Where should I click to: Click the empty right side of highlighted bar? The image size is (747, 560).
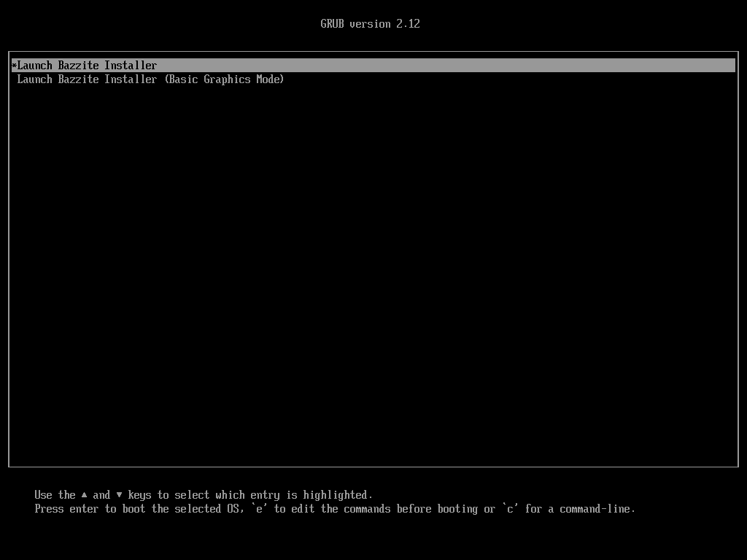(584, 66)
